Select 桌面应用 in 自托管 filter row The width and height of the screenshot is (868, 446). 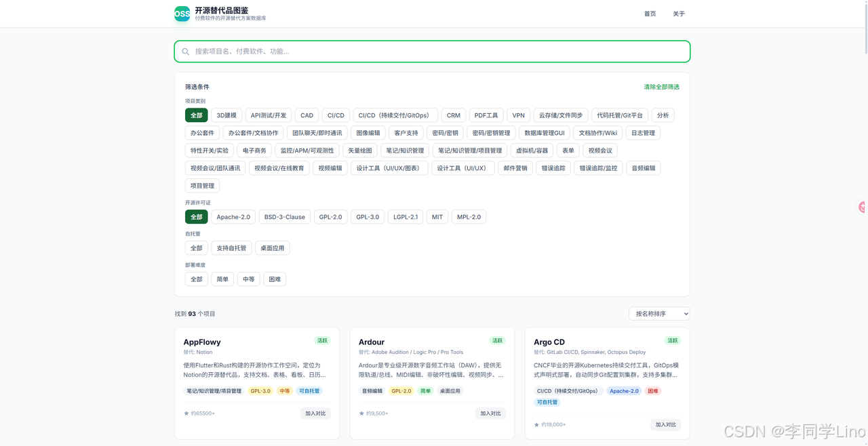(x=273, y=248)
